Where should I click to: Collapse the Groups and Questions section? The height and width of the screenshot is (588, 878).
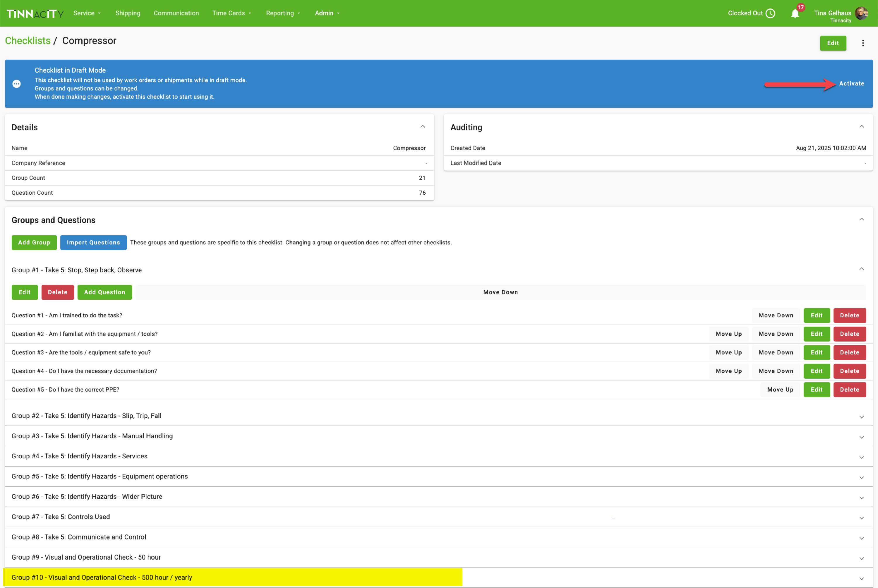862,220
